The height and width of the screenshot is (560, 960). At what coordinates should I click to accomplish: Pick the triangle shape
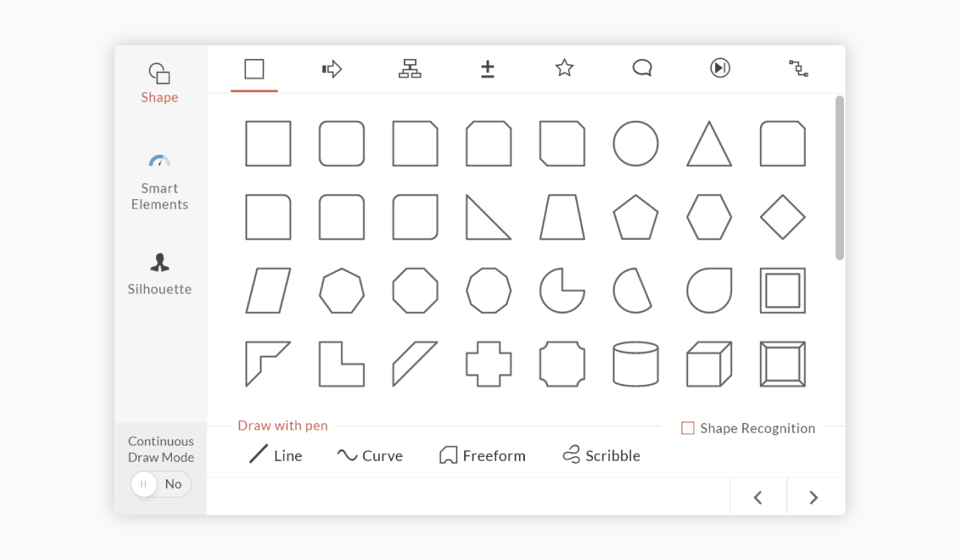709,145
